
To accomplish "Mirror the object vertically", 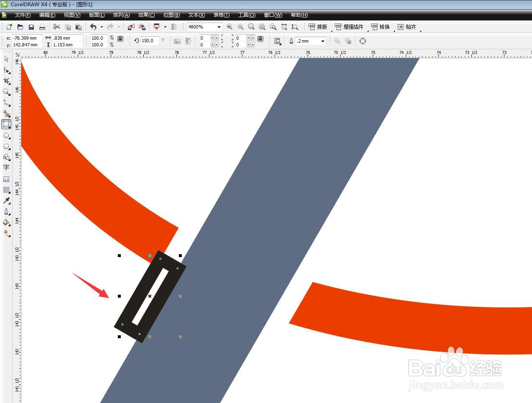I will pos(188,41).
